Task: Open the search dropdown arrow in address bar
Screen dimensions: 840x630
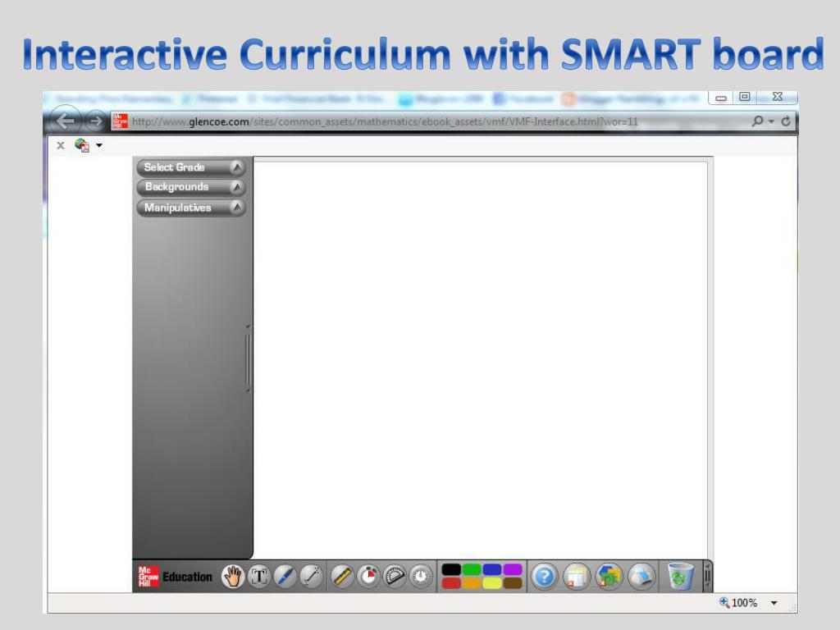Action: pos(771,121)
